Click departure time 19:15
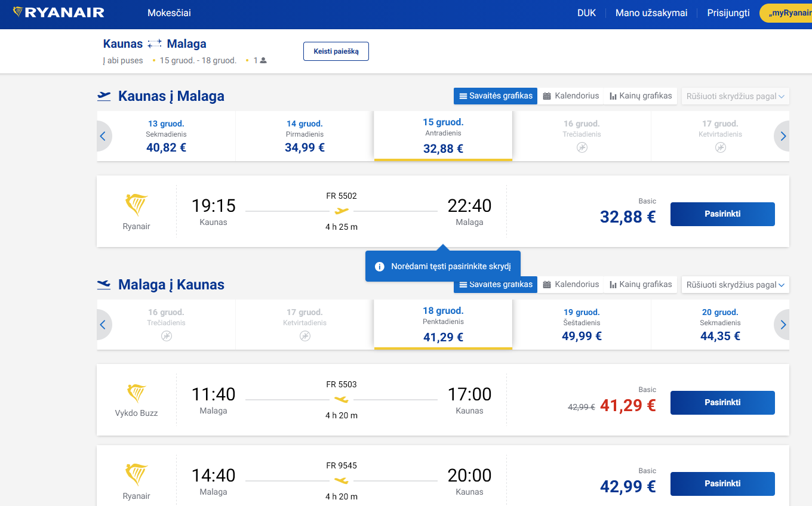The width and height of the screenshot is (812, 506). 213,206
